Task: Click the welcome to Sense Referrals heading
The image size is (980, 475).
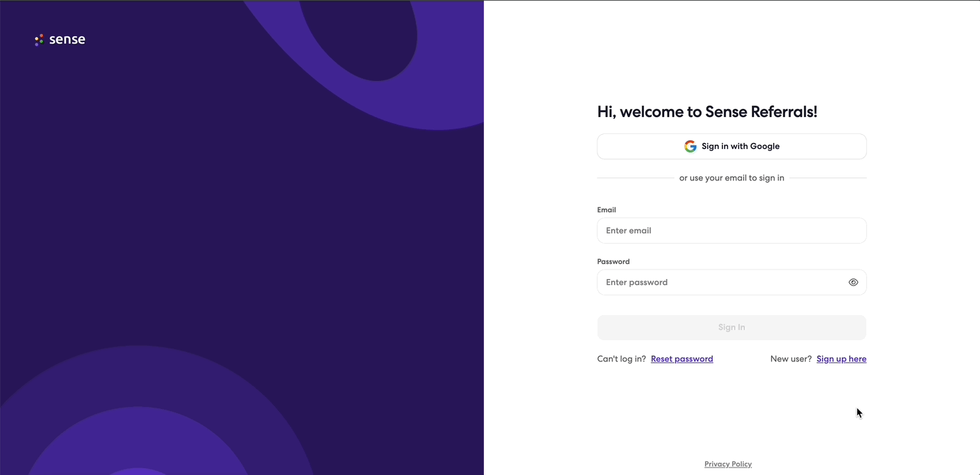Action: point(707,112)
